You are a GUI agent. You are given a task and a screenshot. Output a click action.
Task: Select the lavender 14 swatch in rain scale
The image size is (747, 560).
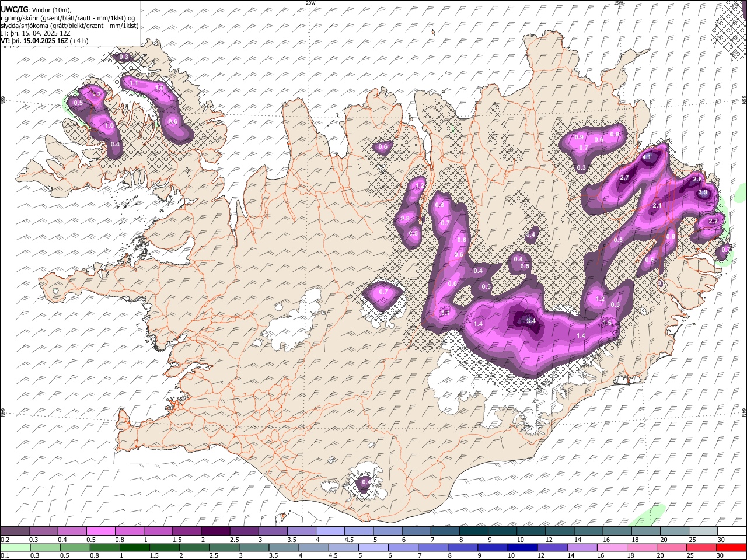click(x=582, y=547)
